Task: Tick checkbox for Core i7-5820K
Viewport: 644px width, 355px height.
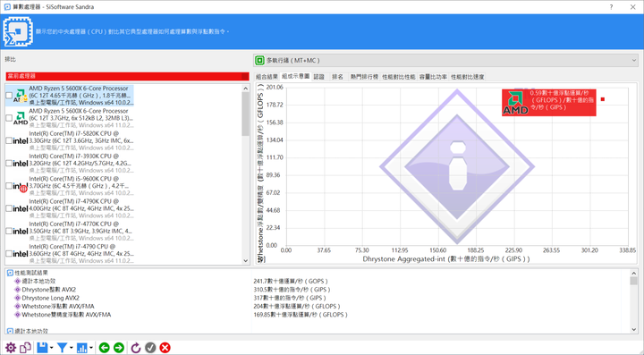Action: [x=9, y=140]
